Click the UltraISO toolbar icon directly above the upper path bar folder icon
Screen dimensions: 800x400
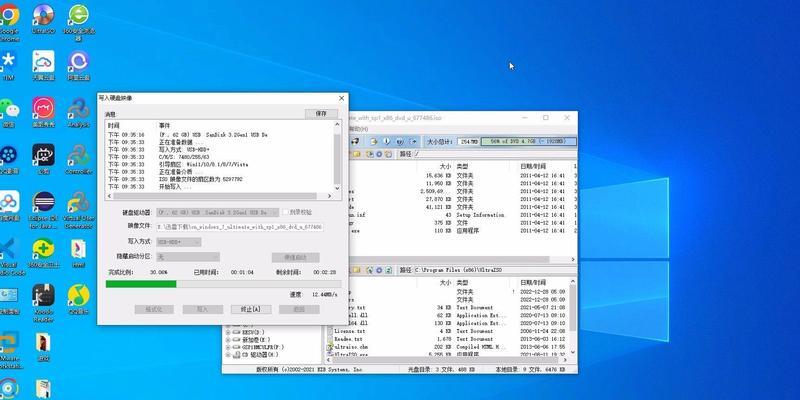click(x=355, y=141)
